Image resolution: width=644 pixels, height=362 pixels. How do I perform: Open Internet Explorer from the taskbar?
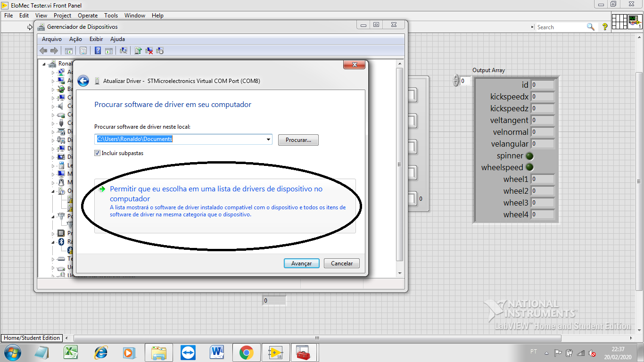pyautogui.click(x=100, y=352)
